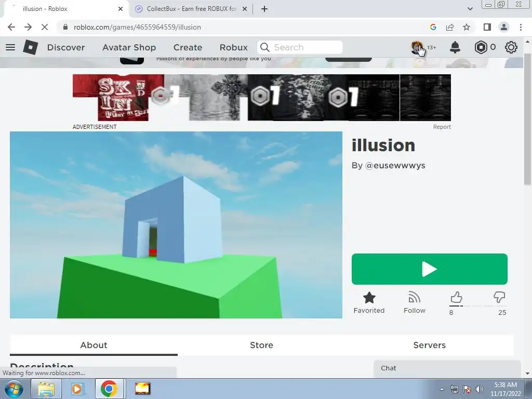The height and width of the screenshot is (399, 532).
Task: Click the Roblox logo home icon
Action: 31,47
